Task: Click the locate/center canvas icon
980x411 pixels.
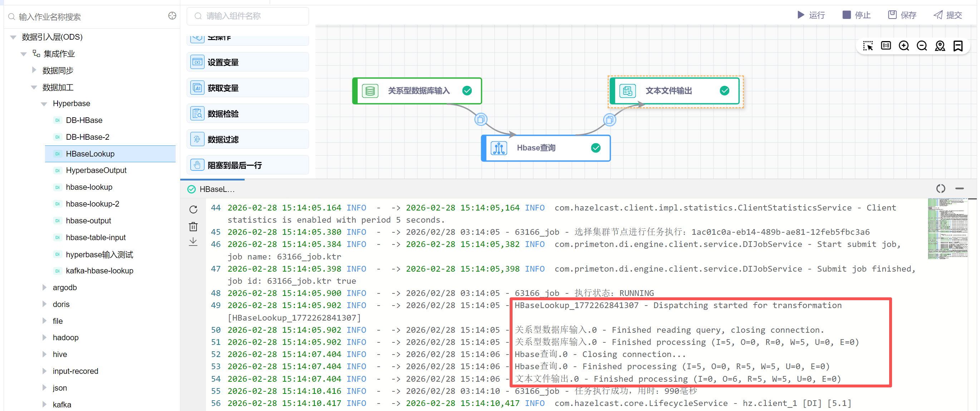Action: (940, 46)
